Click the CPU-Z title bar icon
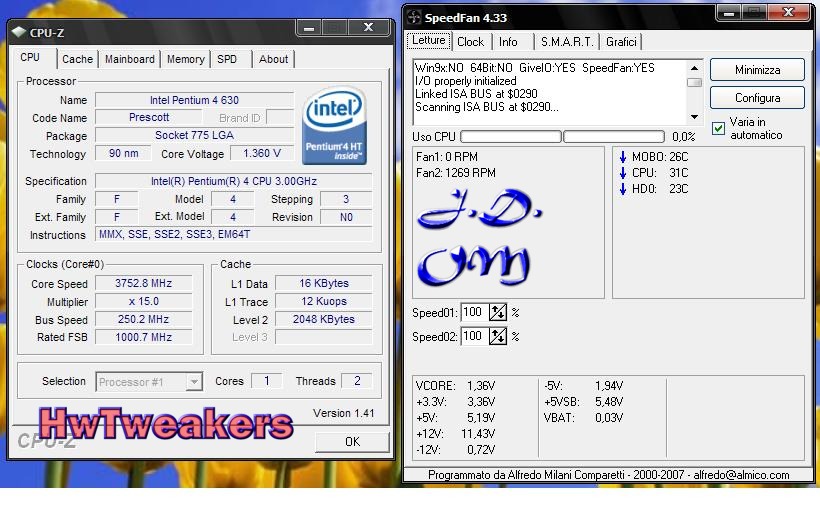Image resolution: width=820 pixels, height=512 pixels. 19,31
